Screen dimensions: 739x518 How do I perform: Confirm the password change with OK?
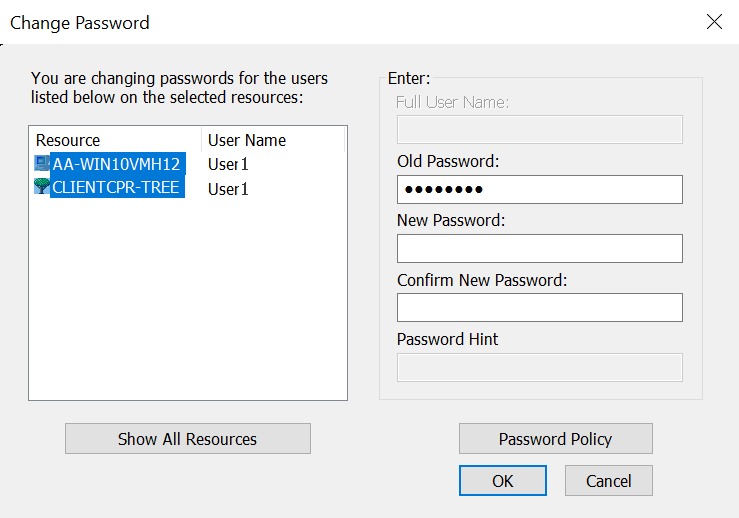[502, 481]
